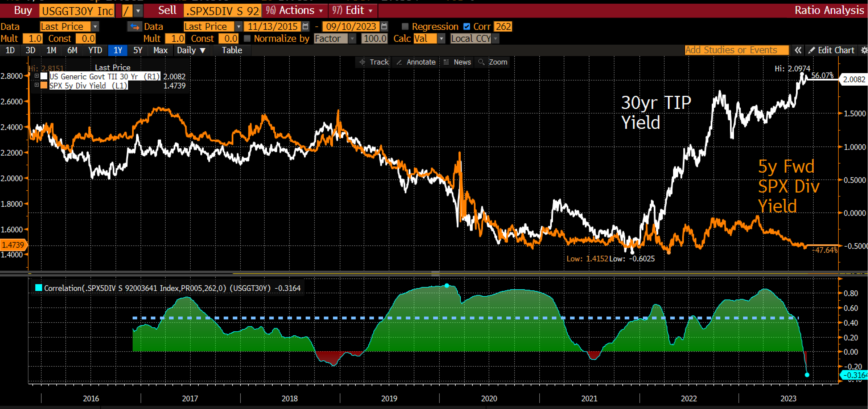This screenshot has width=868, height=409.
Task: Open chart settings gear icon
Action: click(x=864, y=50)
